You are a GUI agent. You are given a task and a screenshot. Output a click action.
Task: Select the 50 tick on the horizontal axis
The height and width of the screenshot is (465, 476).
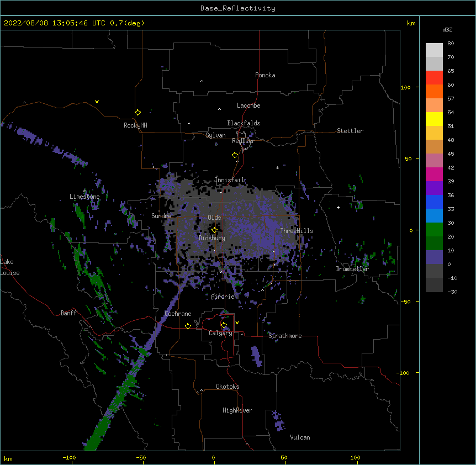284,457
